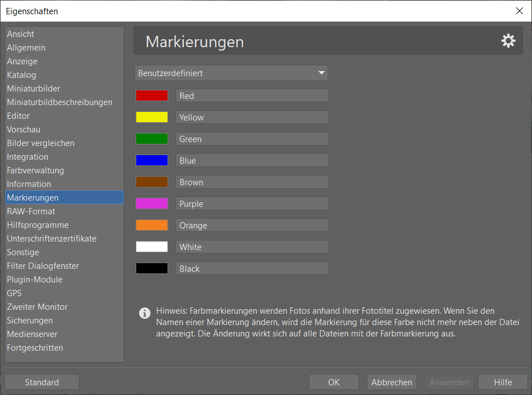The height and width of the screenshot is (395, 532).
Task: Open the Zweiter Monitor settings entry
Action: [65, 307]
